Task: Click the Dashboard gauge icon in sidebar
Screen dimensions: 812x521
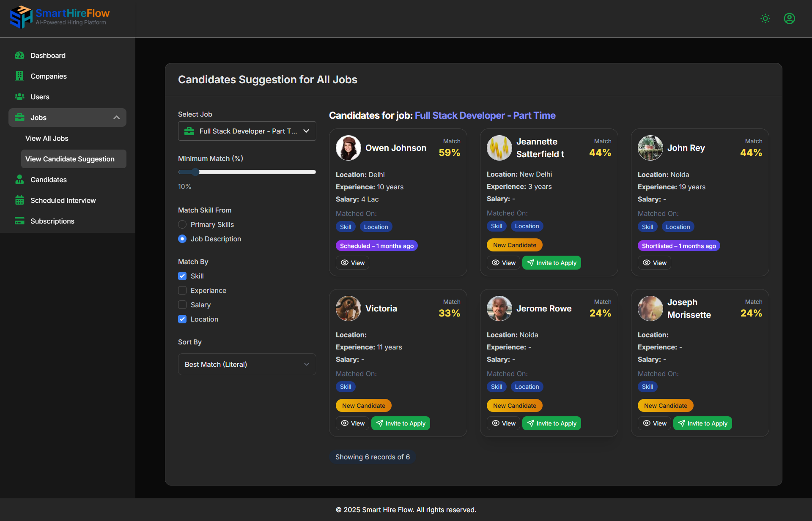Action: [x=19, y=55]
